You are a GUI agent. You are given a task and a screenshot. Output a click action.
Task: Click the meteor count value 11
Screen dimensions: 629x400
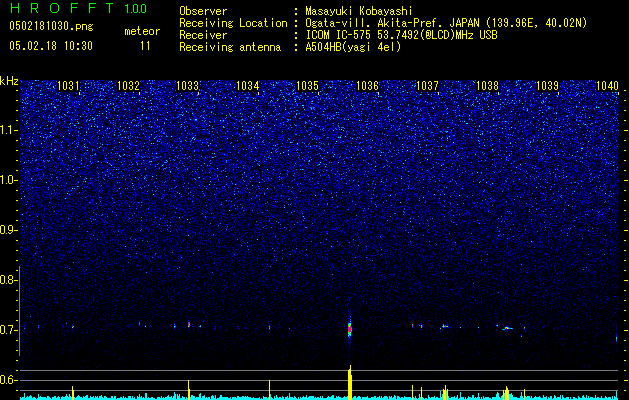coord(145,46)
